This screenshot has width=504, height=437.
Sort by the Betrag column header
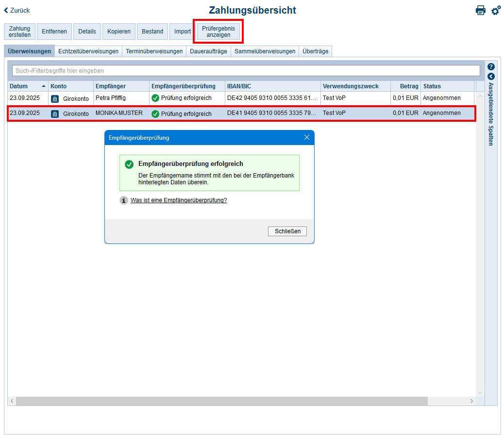pyautogui.click(x=409, y=86)
